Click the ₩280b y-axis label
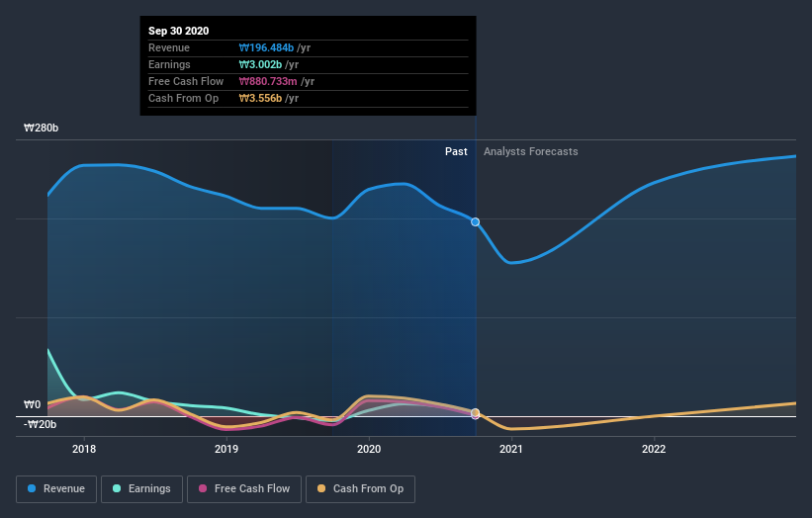 [x=41, y=128]
